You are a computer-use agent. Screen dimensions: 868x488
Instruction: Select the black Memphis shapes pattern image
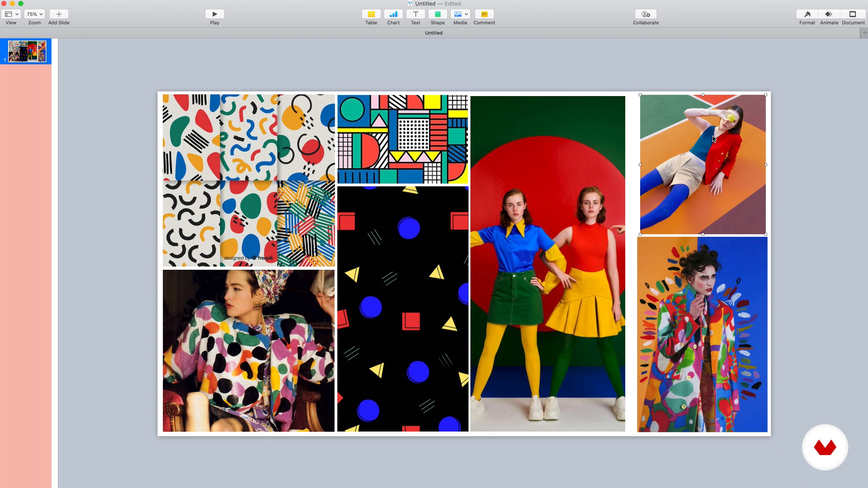(x=403, y=309)
